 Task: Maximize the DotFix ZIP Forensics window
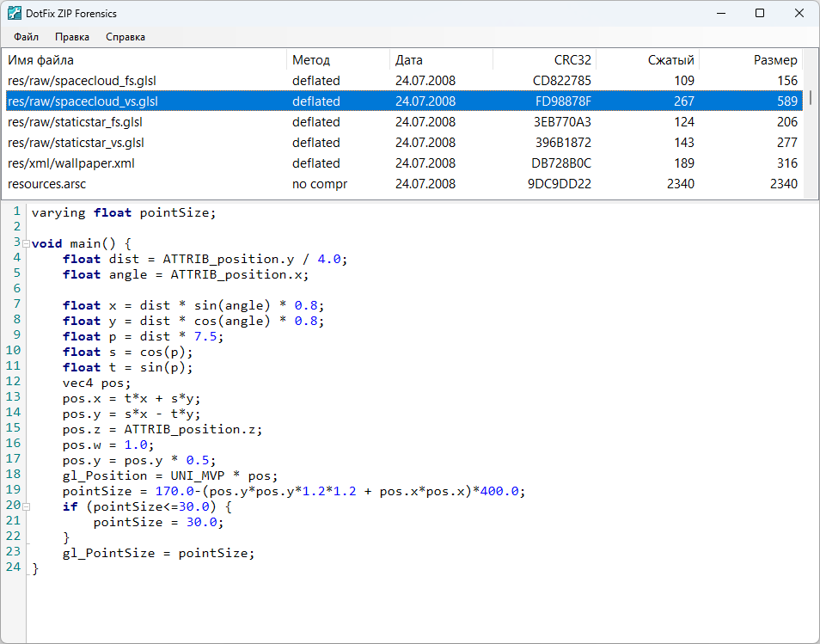(760, 13)
